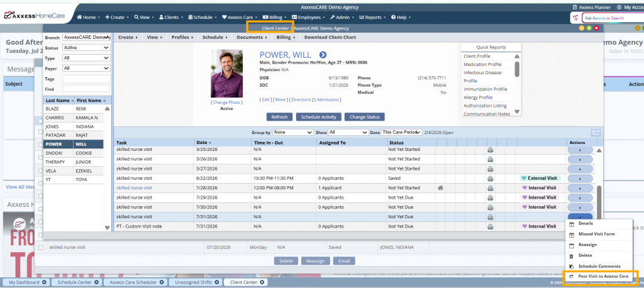
Task: Open the Status filter dropdown
Action: click(86, 48)
